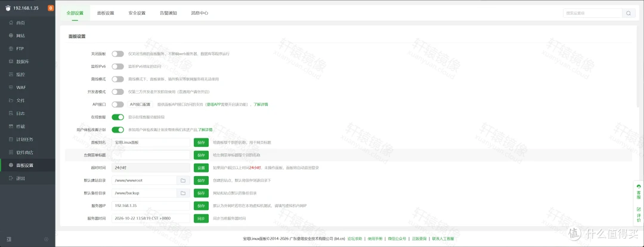The image size is (644, 247).
Task: Click the API接口配置 button
Action: pyautogui.click(x=141, y=104)
